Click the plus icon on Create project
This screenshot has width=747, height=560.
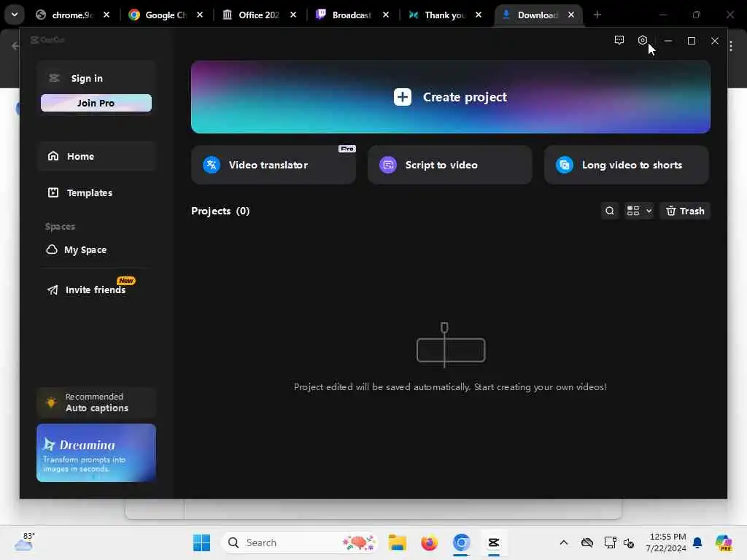pyautogui.click(x=403, y=97)
